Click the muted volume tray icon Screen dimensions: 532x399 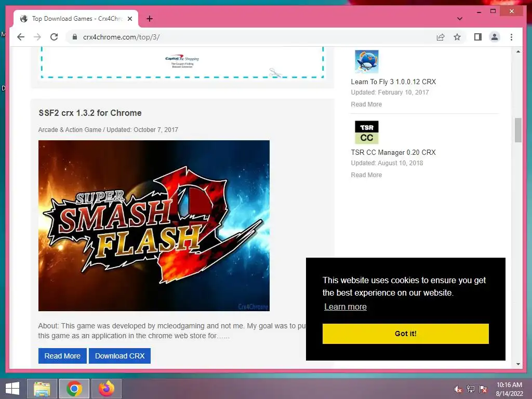coord(458,389)
